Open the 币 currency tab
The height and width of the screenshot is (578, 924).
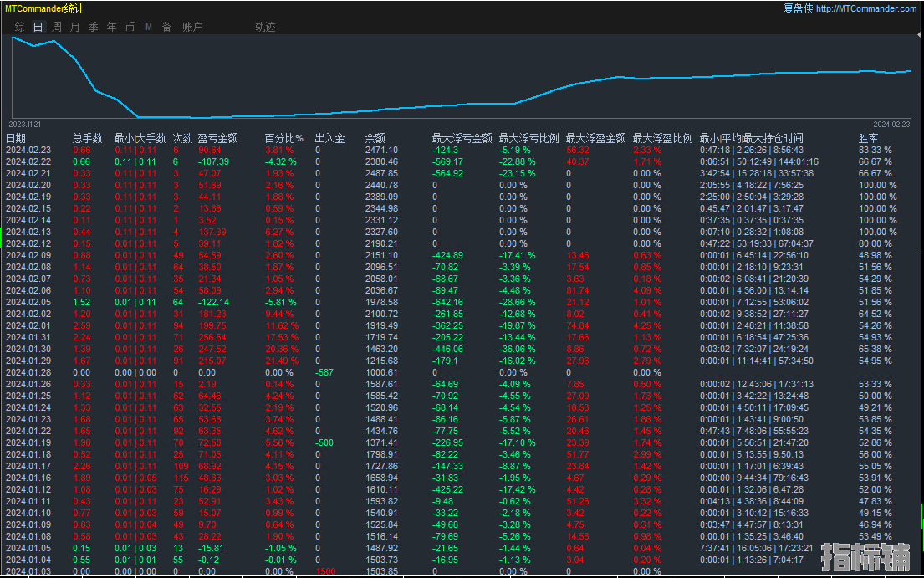[x=130, y=27]
